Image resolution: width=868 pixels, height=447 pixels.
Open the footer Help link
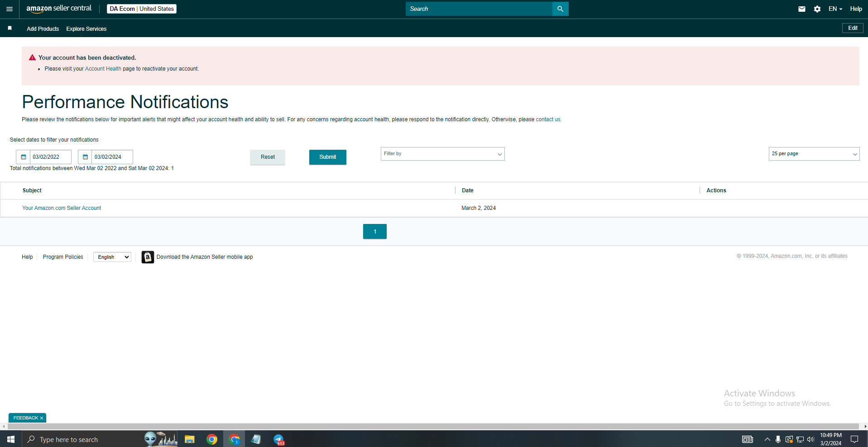(x=27, y=257)
